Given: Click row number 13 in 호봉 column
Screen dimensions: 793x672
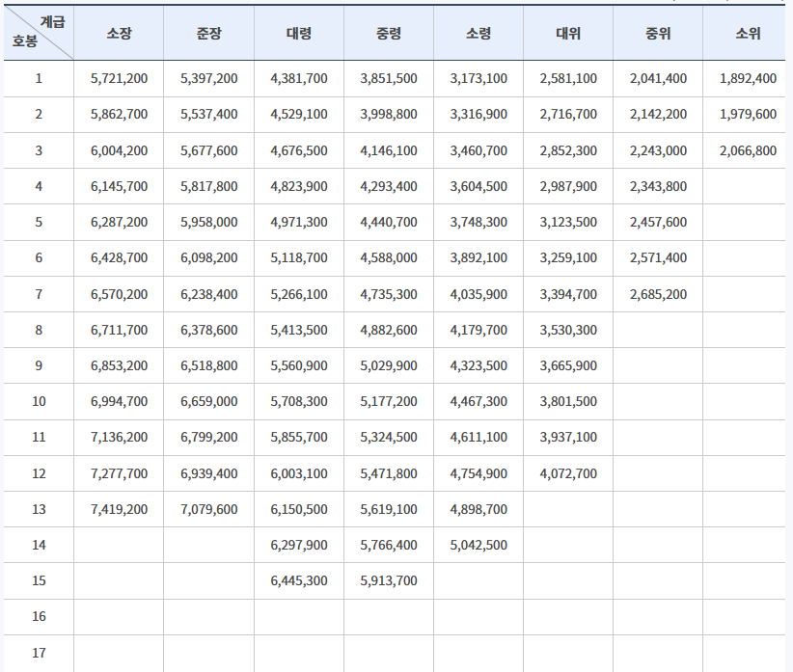Looking at the screenshot, I should 39,509.
